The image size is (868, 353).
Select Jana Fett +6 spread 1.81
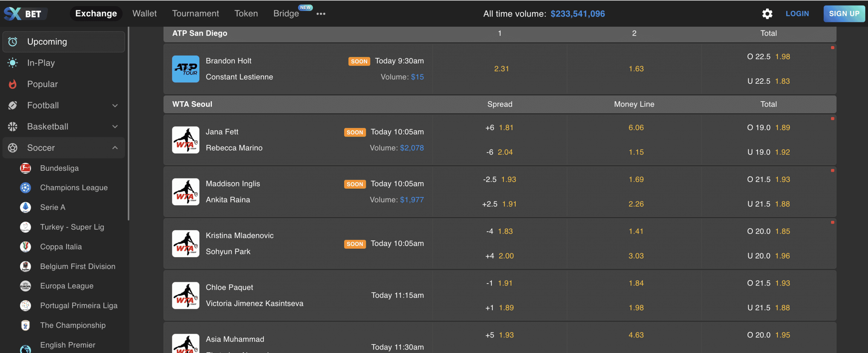coord(499,128)
